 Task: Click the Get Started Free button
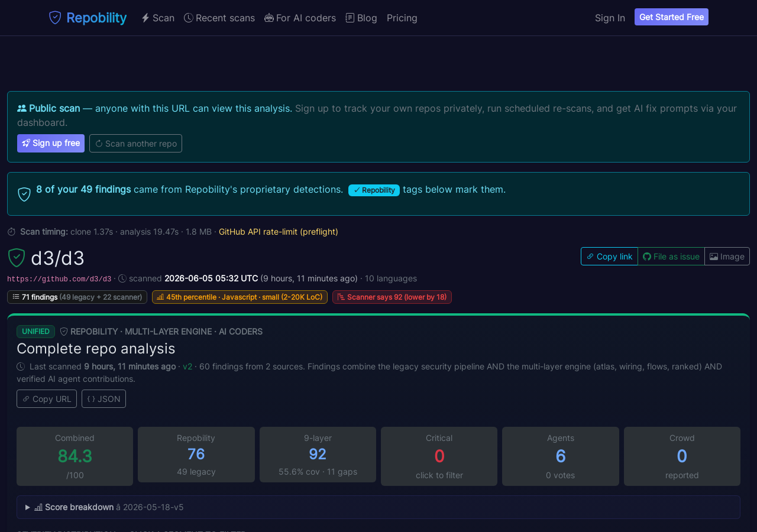click(671, 17)
